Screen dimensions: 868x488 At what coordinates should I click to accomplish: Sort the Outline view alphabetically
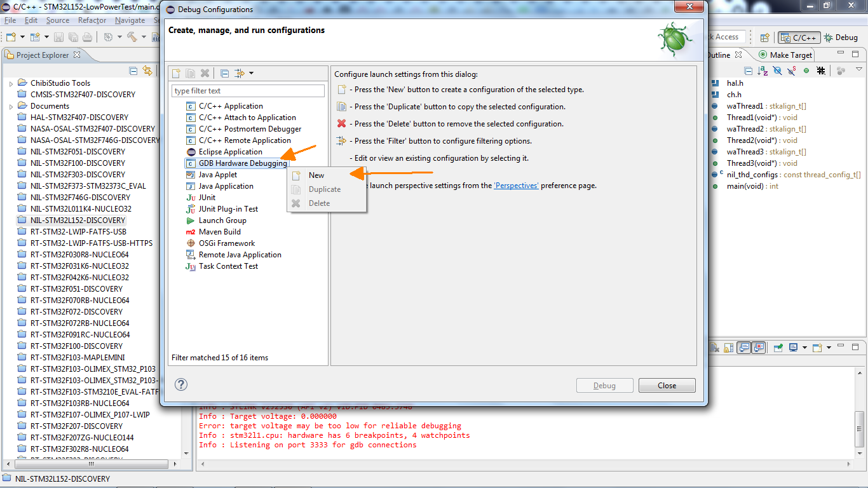pyautogui.click(x=763, y=71)
